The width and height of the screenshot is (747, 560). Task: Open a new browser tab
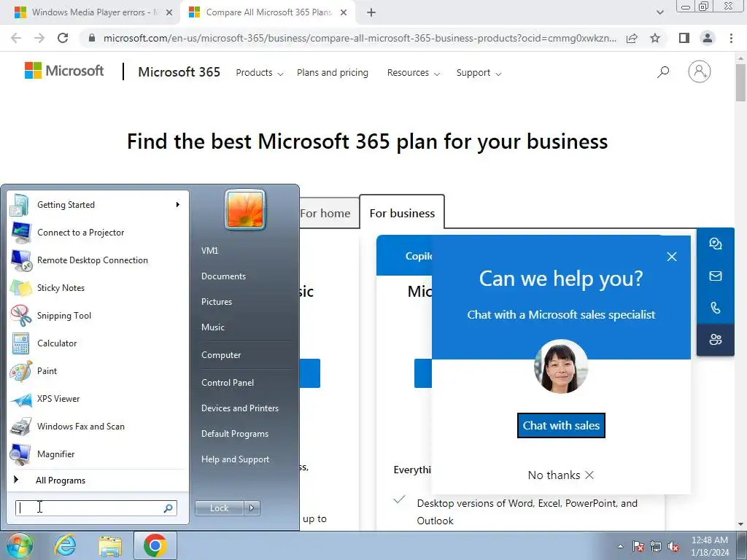tap(371, 12)
